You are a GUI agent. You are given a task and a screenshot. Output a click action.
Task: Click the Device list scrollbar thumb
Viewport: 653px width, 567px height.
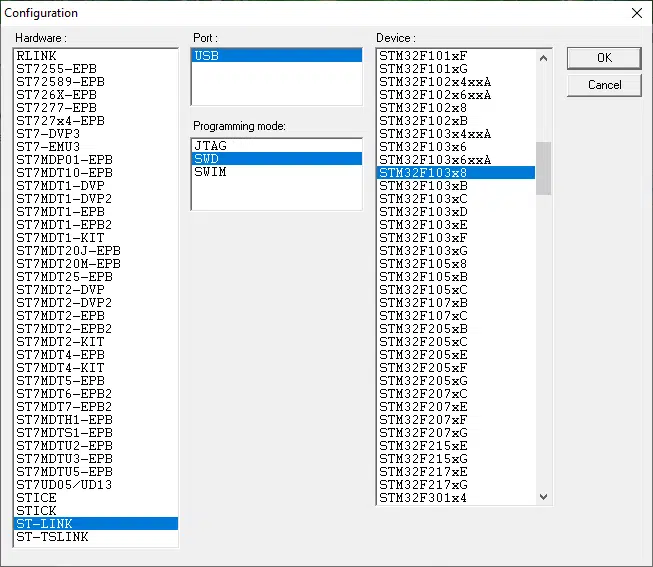[x=543, y=168]
